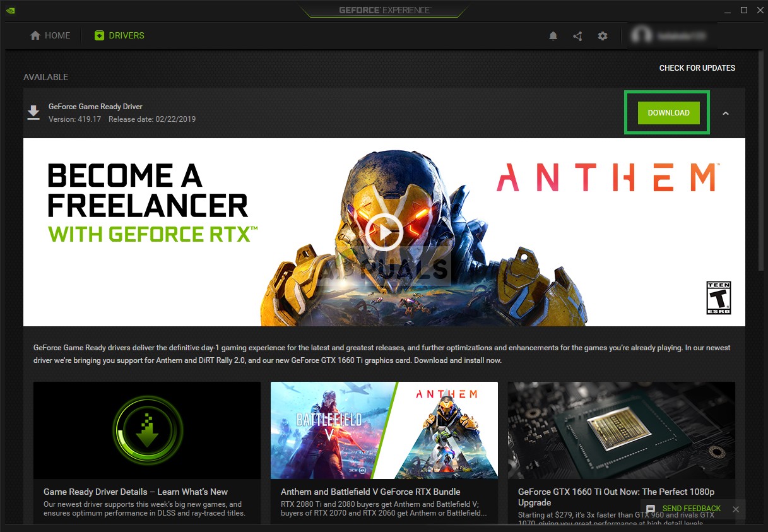Image resolution: width=768 pixels, height=532 pixels.
Task: Click the green DOWNLOAD button
Action: (668, 113)
